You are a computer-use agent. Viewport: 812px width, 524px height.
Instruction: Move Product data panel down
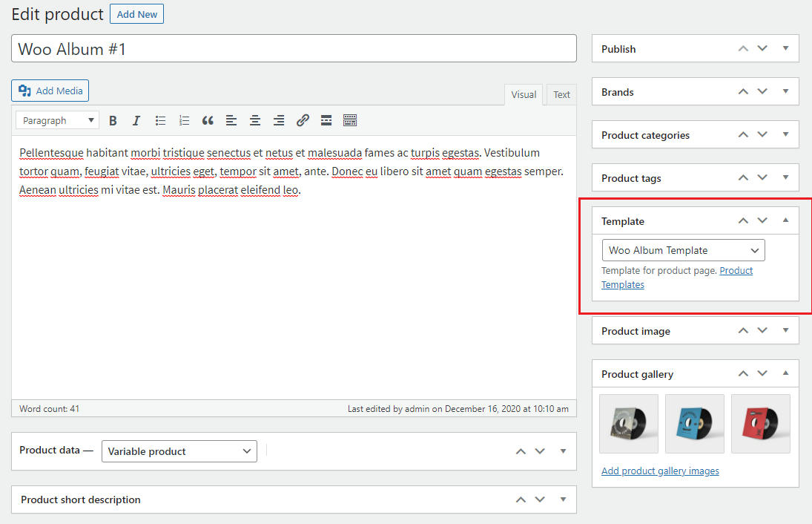[x=540, y=451]
